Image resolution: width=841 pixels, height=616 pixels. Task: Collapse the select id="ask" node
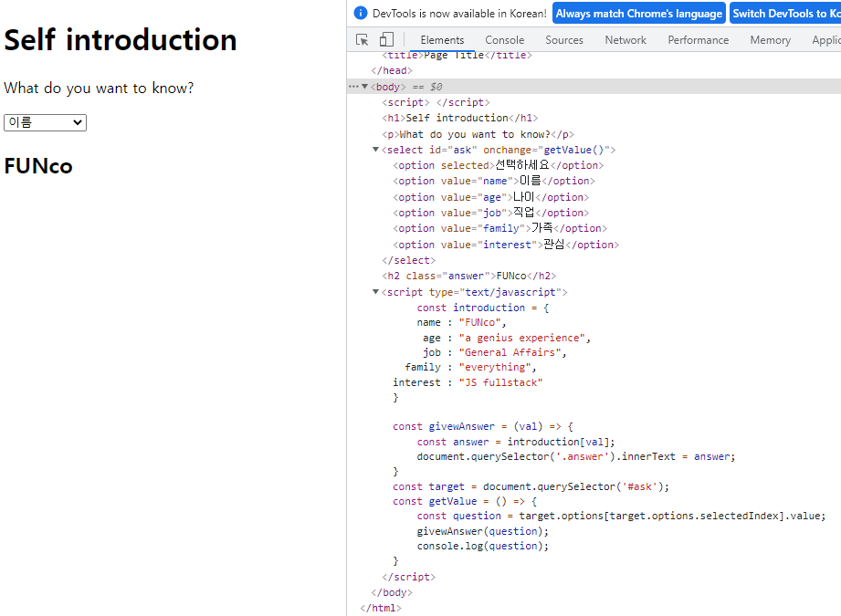pos(375,150)
